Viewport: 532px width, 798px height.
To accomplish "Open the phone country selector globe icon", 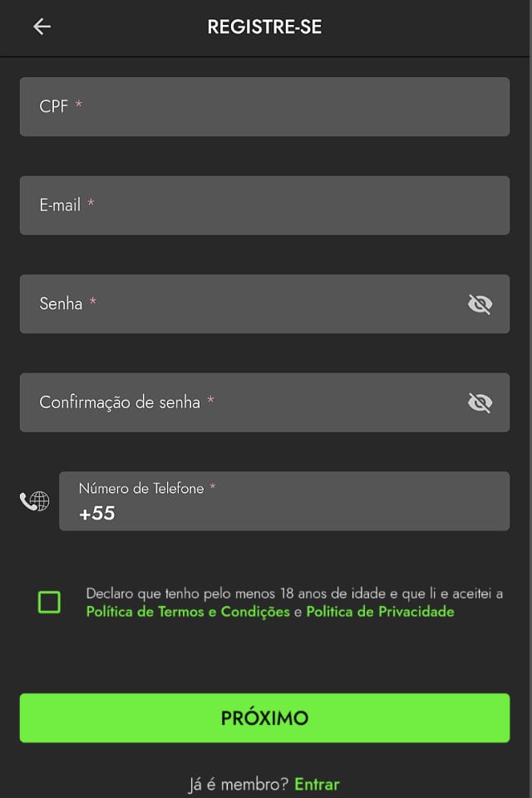I will [x=35, y=501].
